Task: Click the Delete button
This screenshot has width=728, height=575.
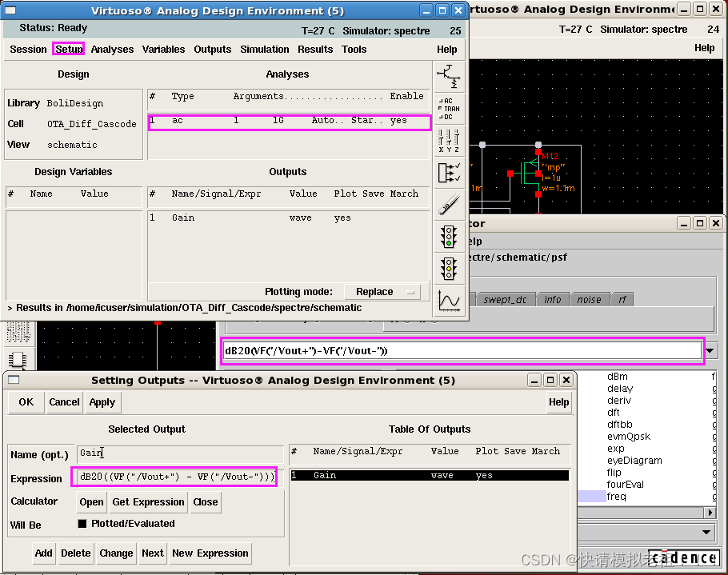Action: pos(76,553)
